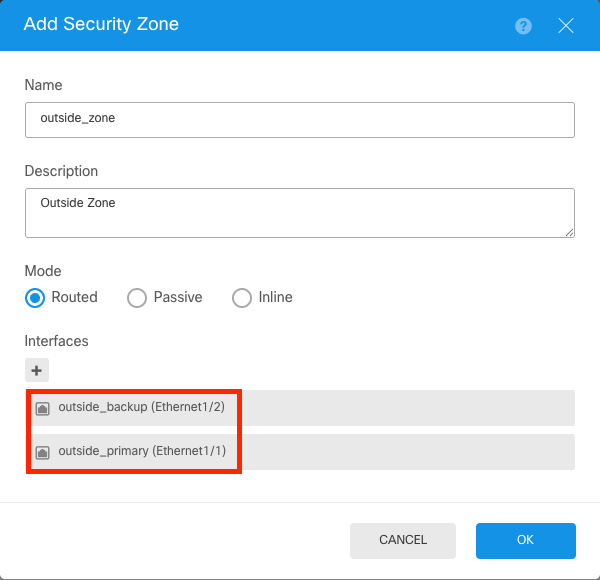600x580 pixels.
Task: Select the Routed mode radio button
Action: click(x=35, y=298)
